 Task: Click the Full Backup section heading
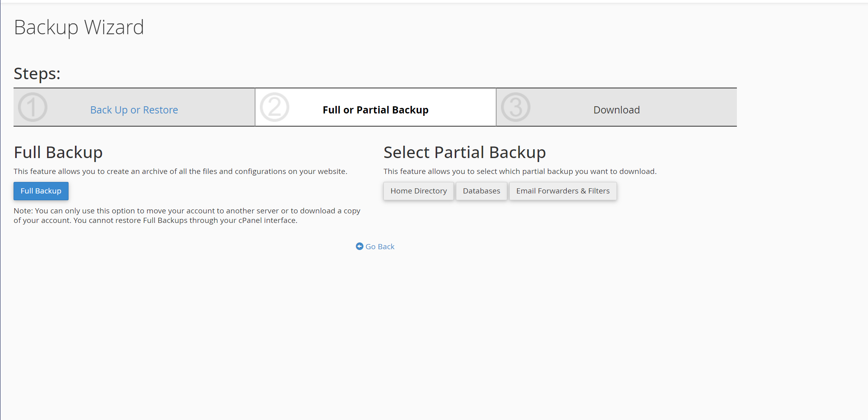point(58,152)
